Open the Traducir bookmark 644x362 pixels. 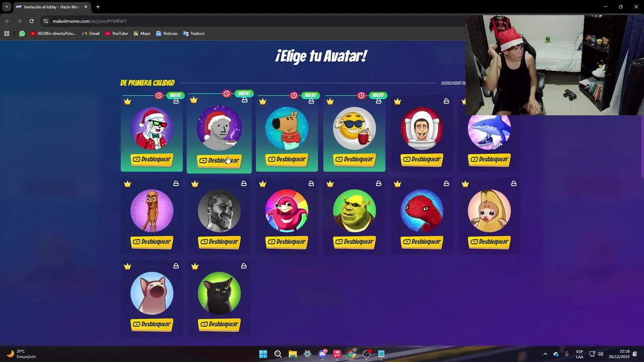click(x=194, y=34)
